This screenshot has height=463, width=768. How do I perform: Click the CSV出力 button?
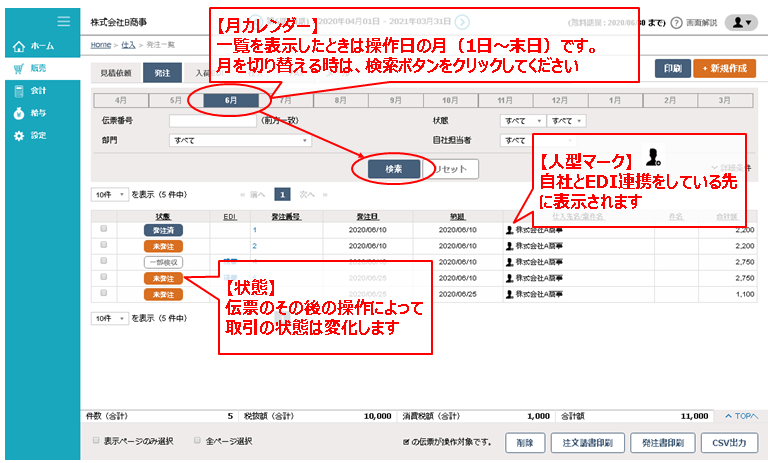(729, 442)
